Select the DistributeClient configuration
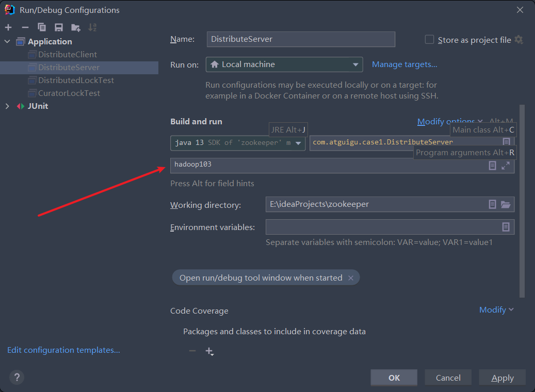This screenshot has height=392, width=535. point(67,55)
